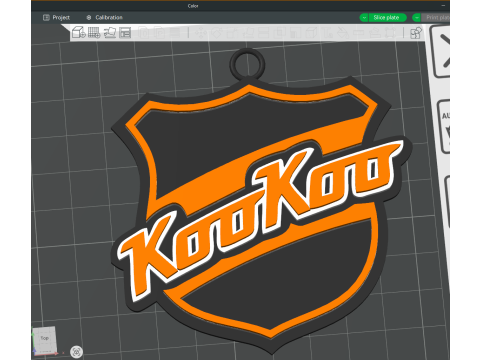480x360 pixels.
Task: Select the Move tool in toolbar
Action: (x=200, y=33)
